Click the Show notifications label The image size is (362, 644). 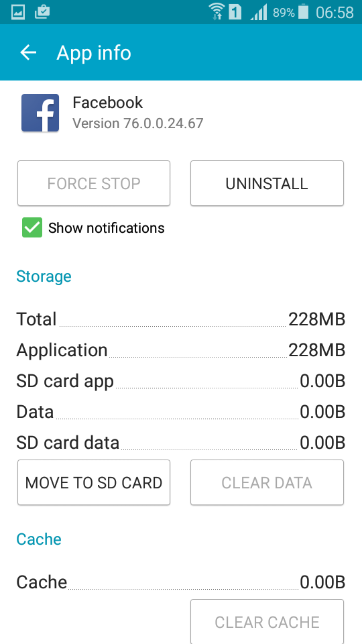pyautogui.click(x=107, y=228)
